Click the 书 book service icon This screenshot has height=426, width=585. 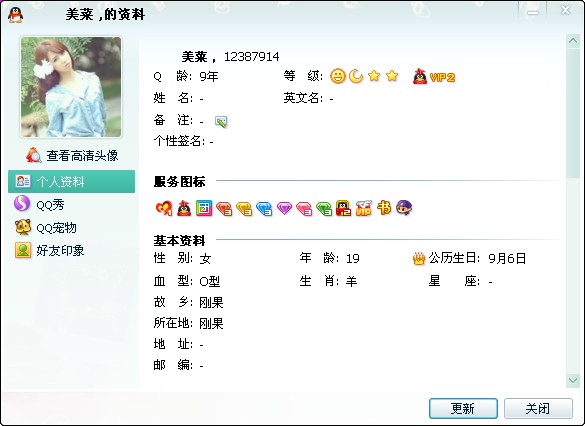[x=384, y=208]
